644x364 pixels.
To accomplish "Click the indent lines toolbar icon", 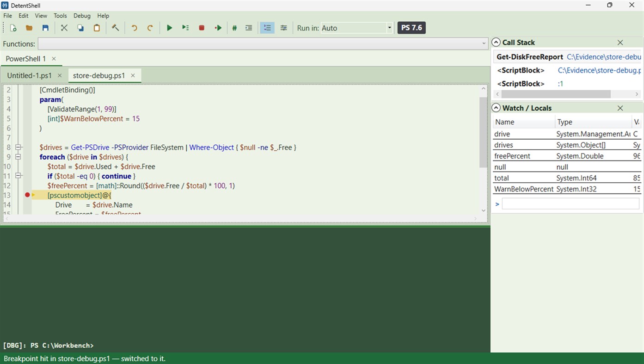I will [249, 28].
